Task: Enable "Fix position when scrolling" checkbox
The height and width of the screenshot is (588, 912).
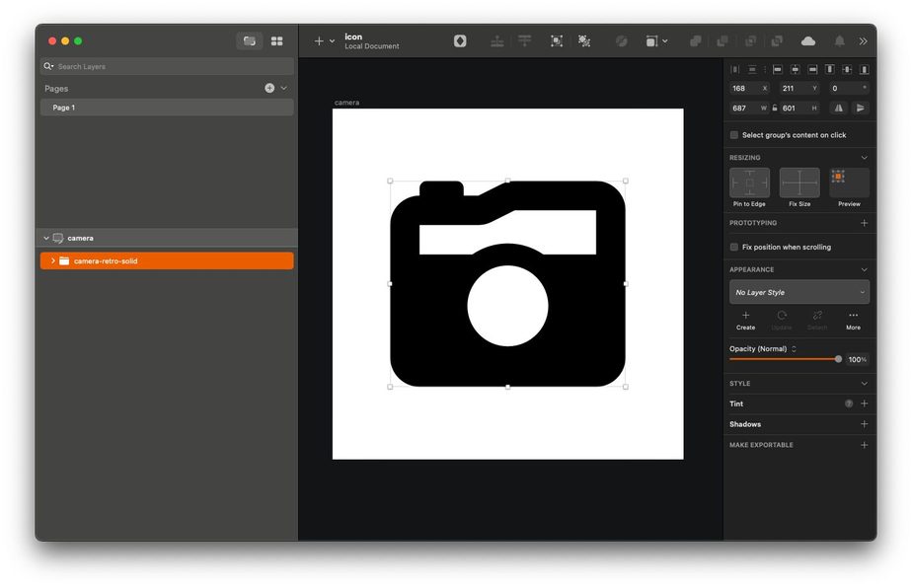Action: pyautogui.click(x=734, y=247)
